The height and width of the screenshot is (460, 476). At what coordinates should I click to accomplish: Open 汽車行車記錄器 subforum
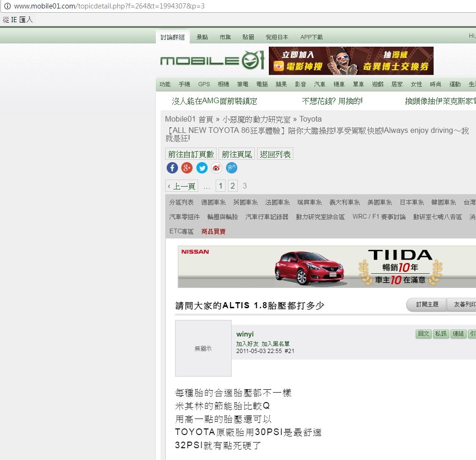[x=267, y=217]
